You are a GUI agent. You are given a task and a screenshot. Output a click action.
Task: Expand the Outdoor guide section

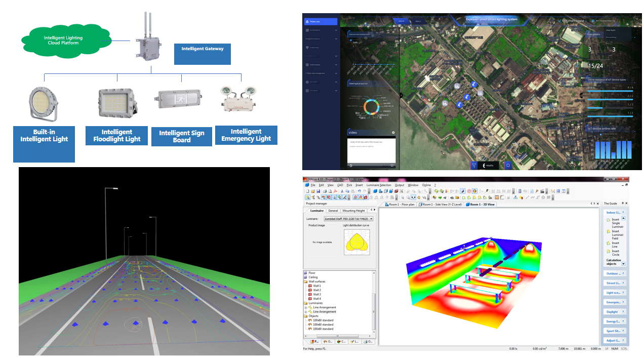[623, 273]
